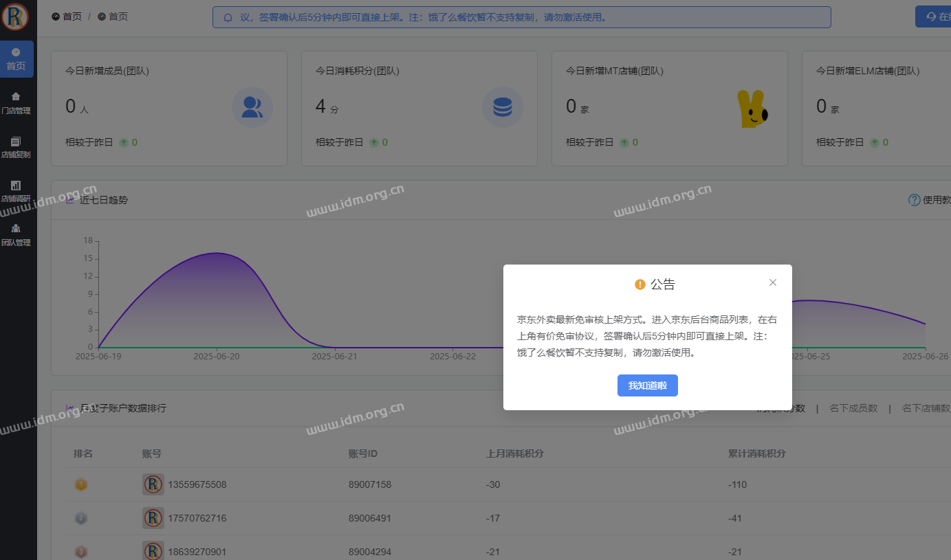Click last month value -30
The image size is (951, 560).
(x=493, y=484)
